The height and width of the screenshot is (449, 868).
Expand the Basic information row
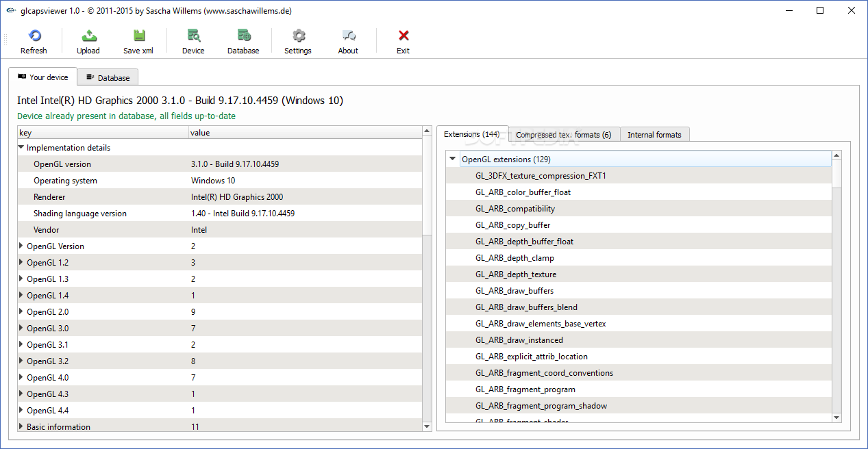21,426
